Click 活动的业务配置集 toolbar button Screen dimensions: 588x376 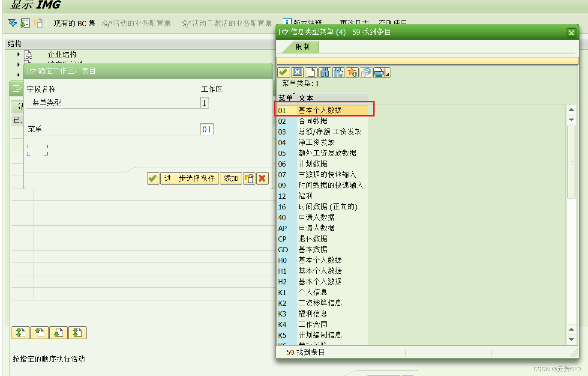pos(136,23)
